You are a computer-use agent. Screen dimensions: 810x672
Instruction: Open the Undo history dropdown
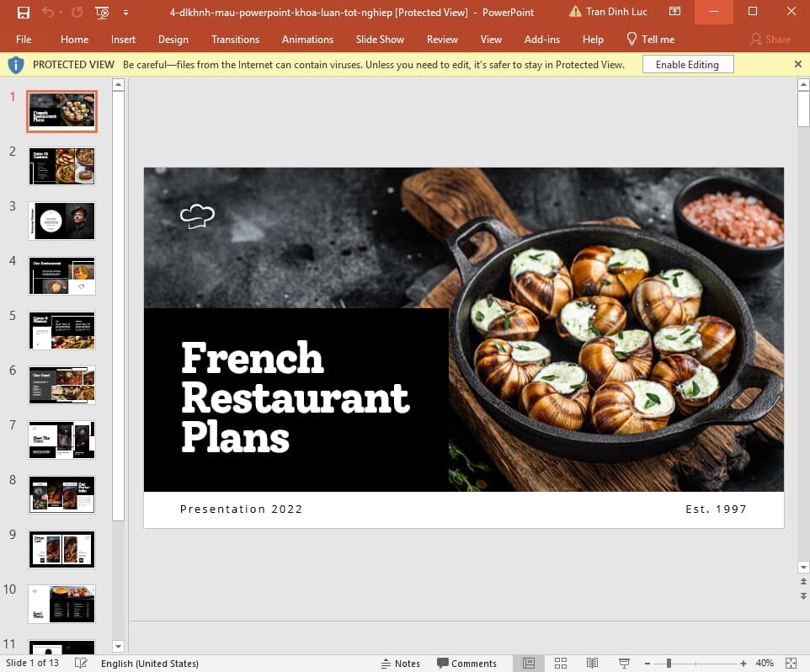point(61,13)
